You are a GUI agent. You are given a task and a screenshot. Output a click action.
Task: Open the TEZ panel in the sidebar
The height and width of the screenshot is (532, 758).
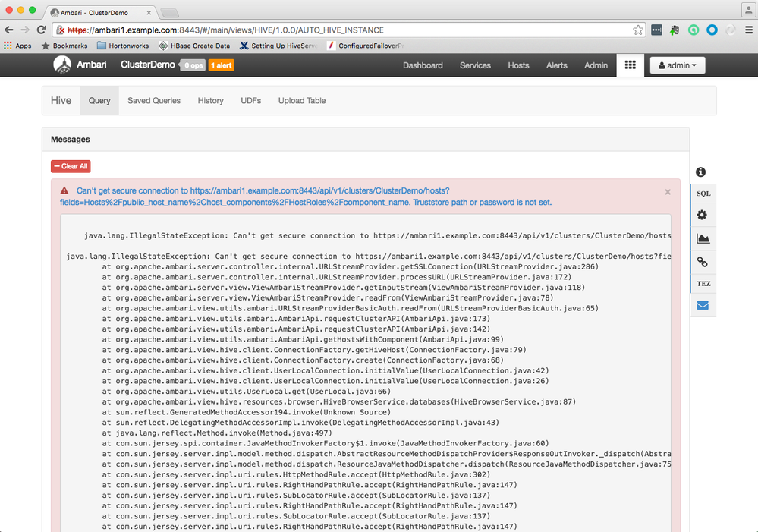pos(703,283)
